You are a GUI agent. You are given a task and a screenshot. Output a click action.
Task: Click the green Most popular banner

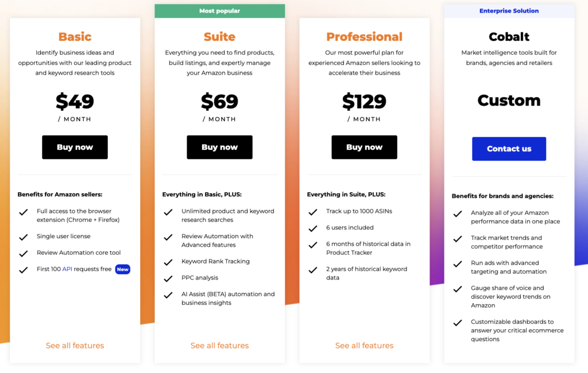[219, 11]
